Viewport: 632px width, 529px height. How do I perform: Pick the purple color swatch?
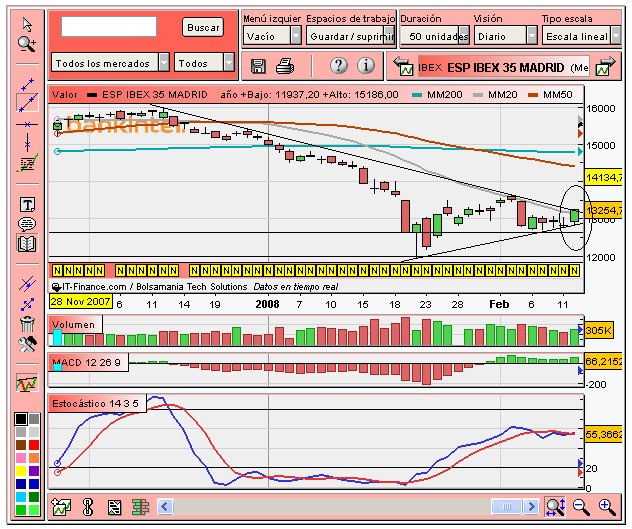(34, 471)
